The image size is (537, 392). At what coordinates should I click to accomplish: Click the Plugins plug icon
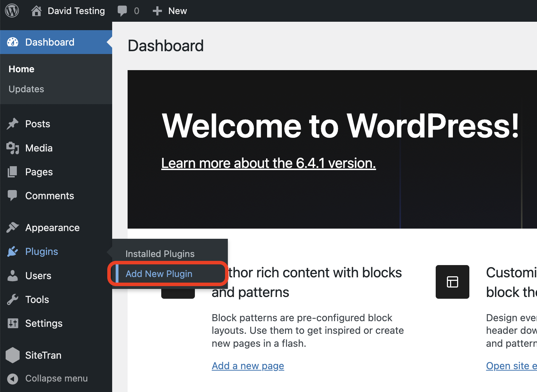(x=13, y=251)
